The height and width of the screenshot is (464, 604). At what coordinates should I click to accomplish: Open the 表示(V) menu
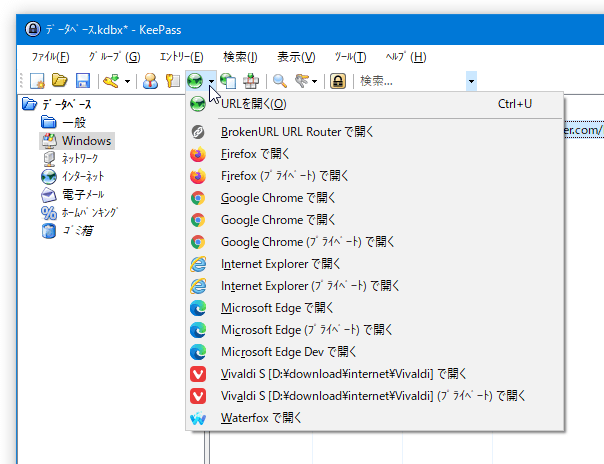(x=296, y=57)
